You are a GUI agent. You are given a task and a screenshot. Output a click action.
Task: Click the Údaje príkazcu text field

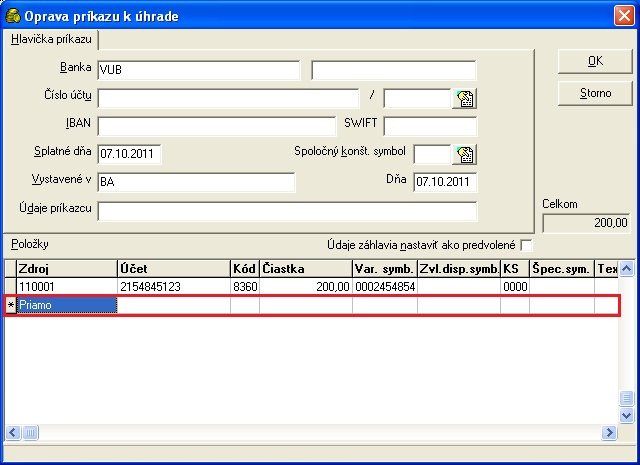pyautogui.click(x=287, y=211)
